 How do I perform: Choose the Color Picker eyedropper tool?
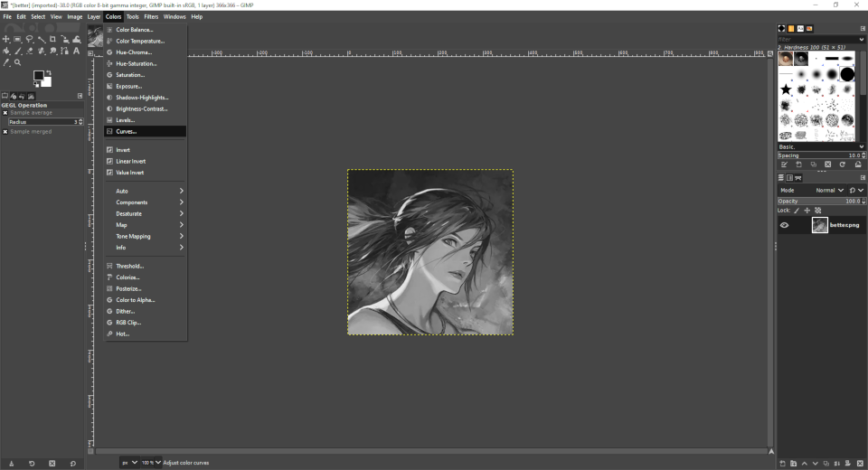click(x=6, y=62)
